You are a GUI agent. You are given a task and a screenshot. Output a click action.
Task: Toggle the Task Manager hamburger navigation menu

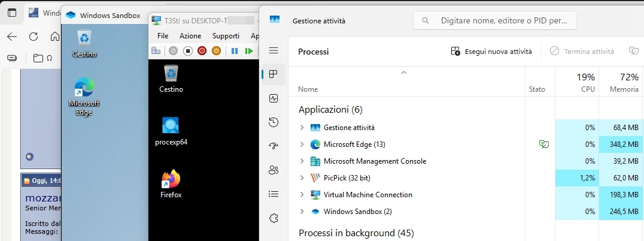[x=274, y=50]
